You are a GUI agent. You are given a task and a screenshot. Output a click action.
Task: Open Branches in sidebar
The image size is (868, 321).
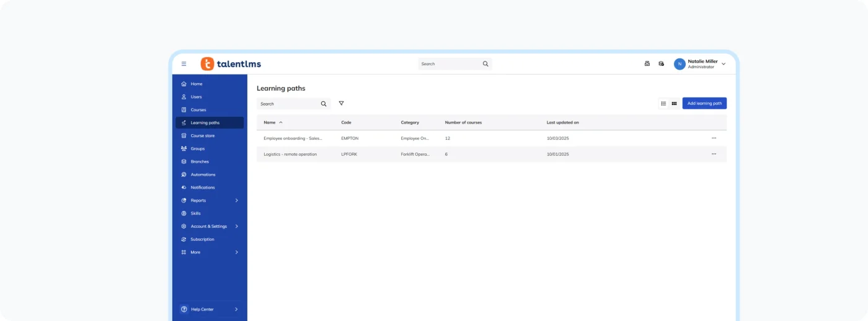(x=210, y=161)
